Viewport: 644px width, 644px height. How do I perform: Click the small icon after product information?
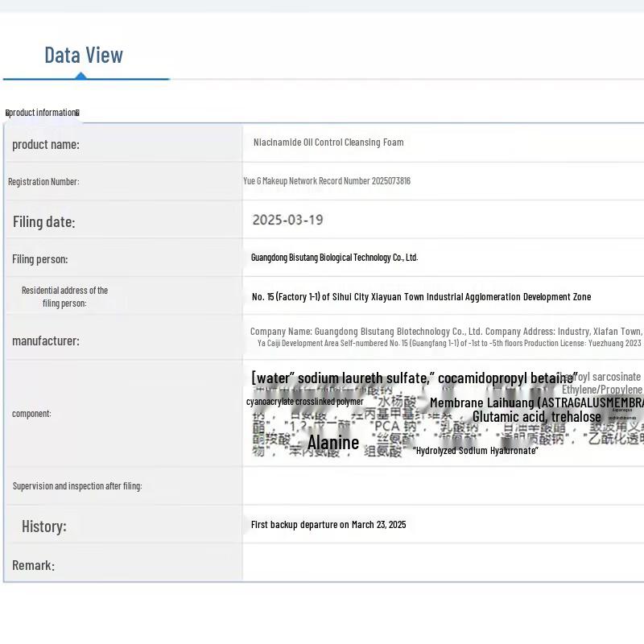[77, 113]
